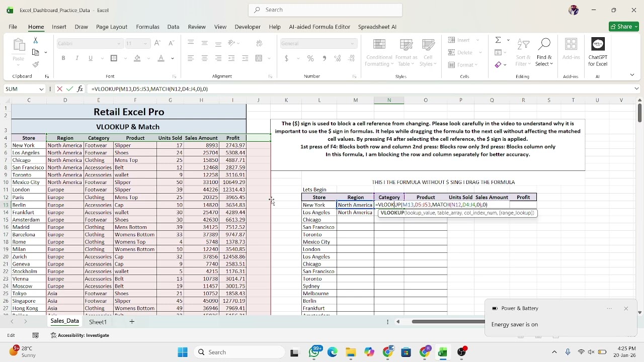Open WhatsApp from the taskbar
Image resolution: width=644 pixels, height=362 pixels.
[x=314, y=352]
